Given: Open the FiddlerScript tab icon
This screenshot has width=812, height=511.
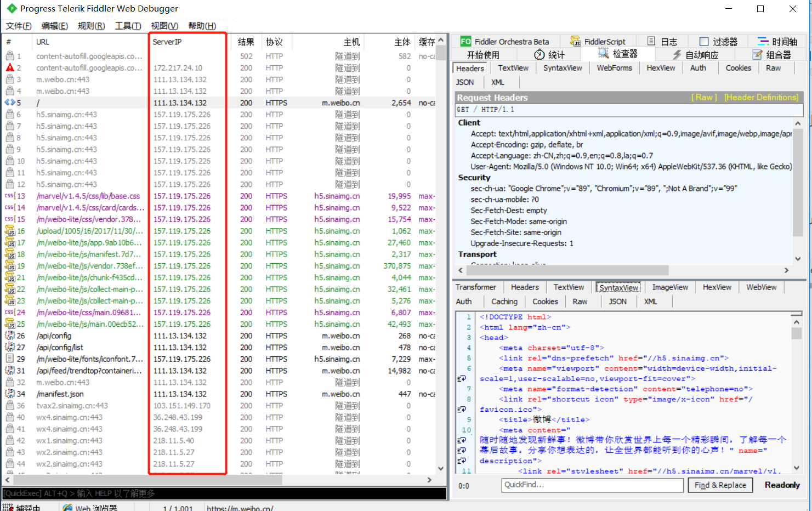Looking at the screenshot, I should (576, 42).
